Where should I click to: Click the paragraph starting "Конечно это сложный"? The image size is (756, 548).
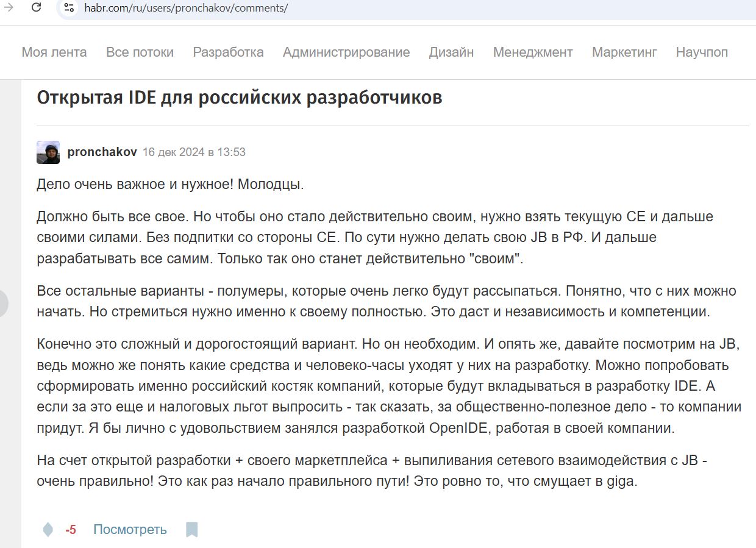(389, 386)
